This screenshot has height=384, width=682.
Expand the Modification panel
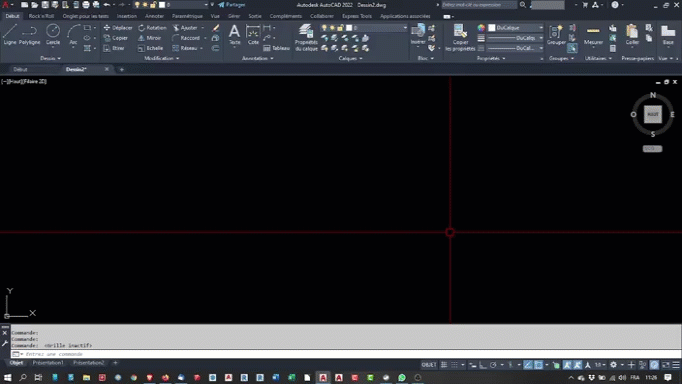[x=162, y=58]
